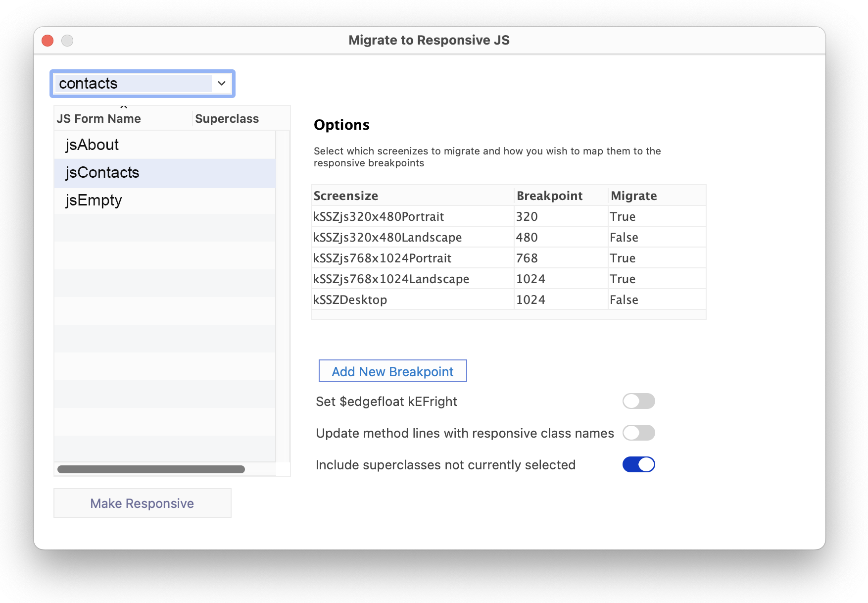Select jsEmpty form row
This screenshot has width=868, height=603.
pyautogui.click(x=165, y=200)
